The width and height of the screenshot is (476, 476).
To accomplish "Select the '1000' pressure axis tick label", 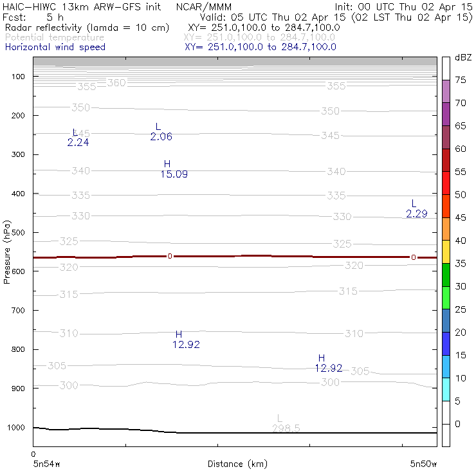I will [16, 427].
